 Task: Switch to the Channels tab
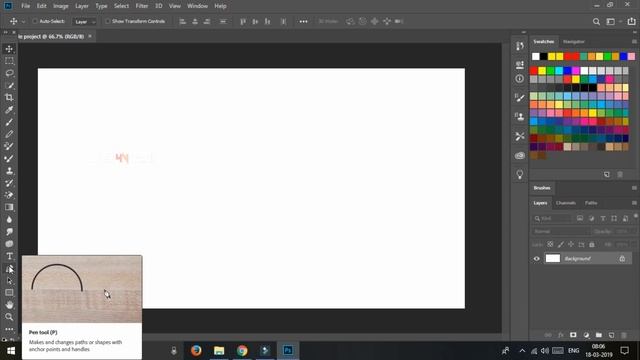point(566,203)
